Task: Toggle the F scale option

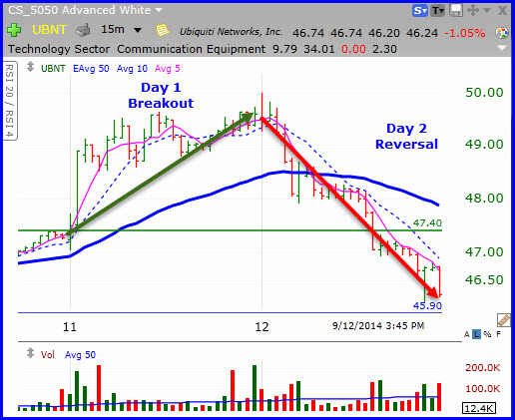Action: pyautogui.click(x=498, y=334)
